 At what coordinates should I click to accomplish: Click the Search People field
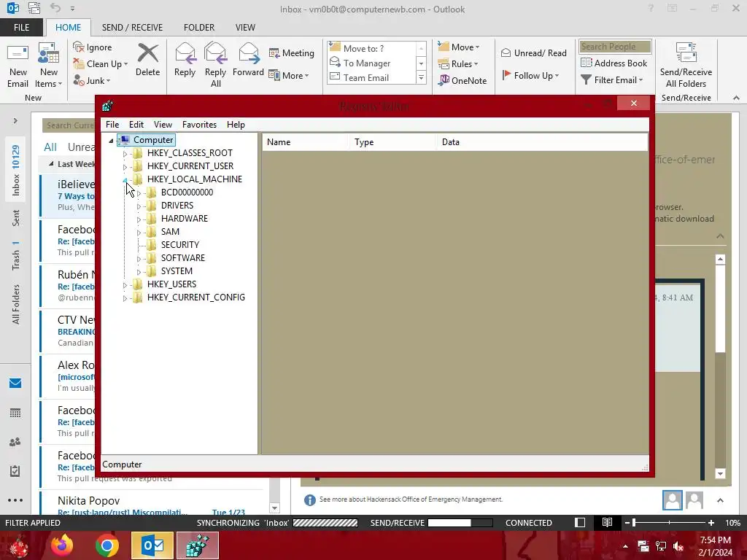(615, 47)
